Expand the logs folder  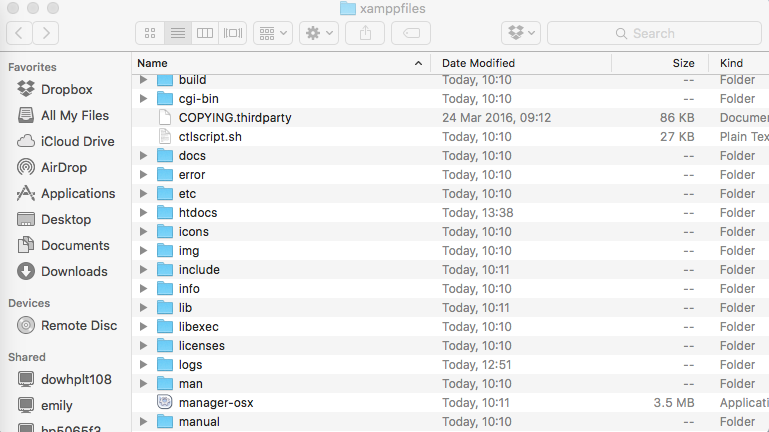coord(143,364)
